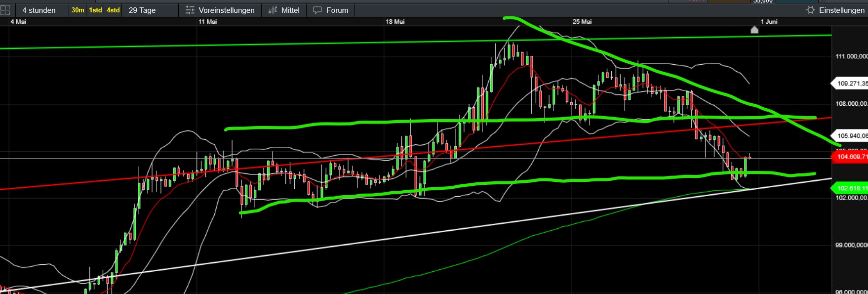Click the 99.000 price axis value
The image size is (868, 294).
[x=851, y=245]
